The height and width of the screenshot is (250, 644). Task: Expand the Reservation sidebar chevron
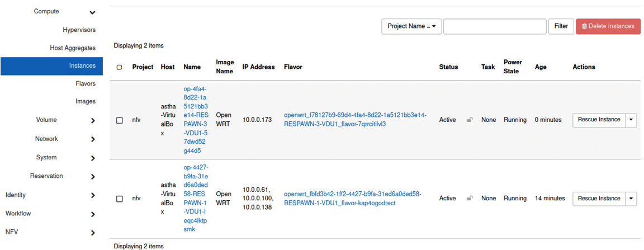pyautogui.click(x=93, y=177)
